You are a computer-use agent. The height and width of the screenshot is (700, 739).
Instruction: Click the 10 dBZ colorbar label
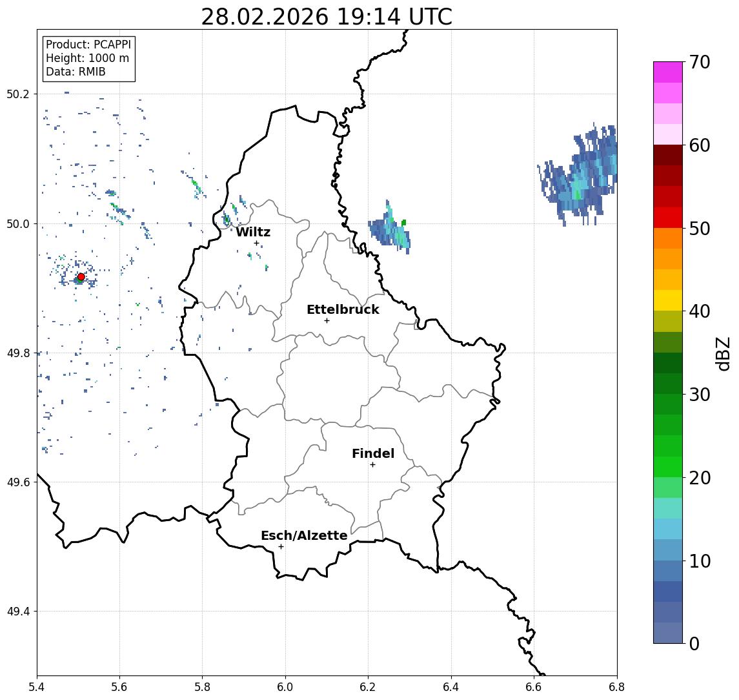pyautogui.click(x=700, y=561)
